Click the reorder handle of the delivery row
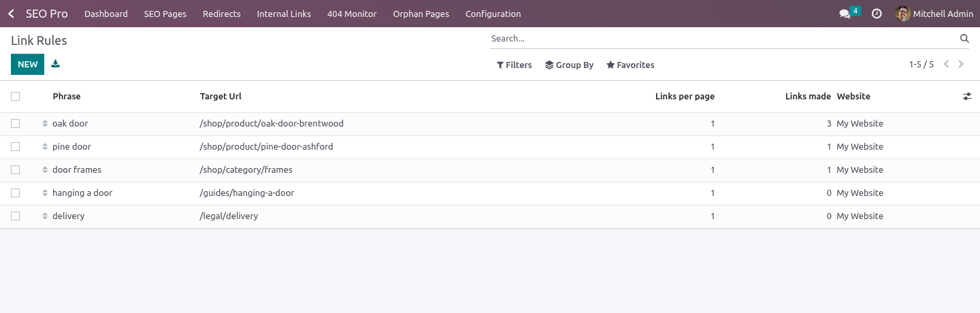This screenshot has height=313, width=980. click(x=45, y=216)
